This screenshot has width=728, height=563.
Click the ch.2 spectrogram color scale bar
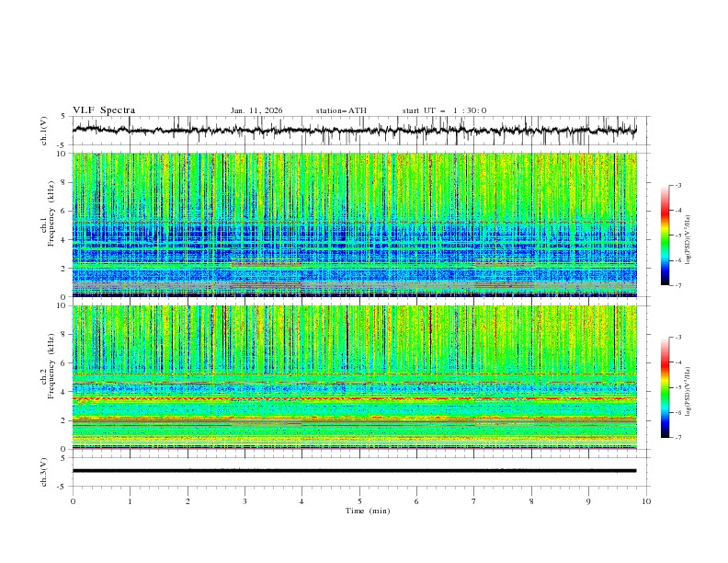point(665,387)
